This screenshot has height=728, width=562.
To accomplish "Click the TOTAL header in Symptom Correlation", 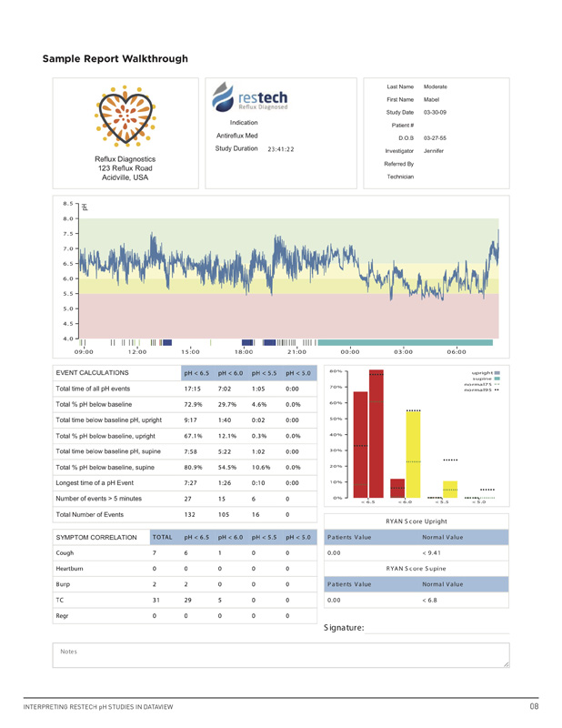I will pos(163,537).
